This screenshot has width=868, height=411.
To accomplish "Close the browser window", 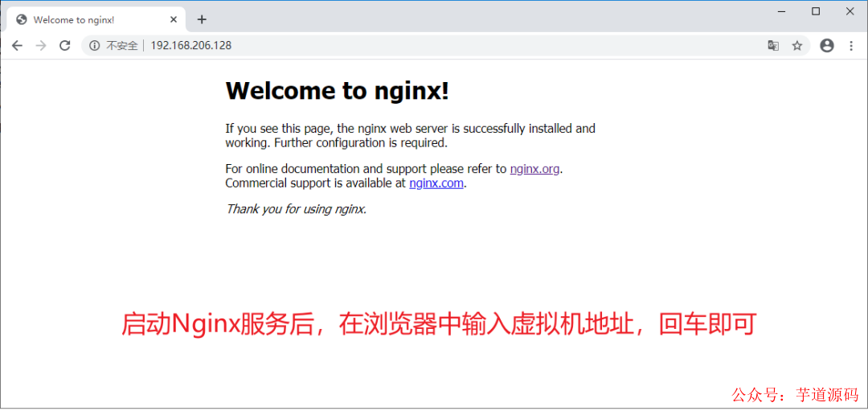I will point(850,11).
